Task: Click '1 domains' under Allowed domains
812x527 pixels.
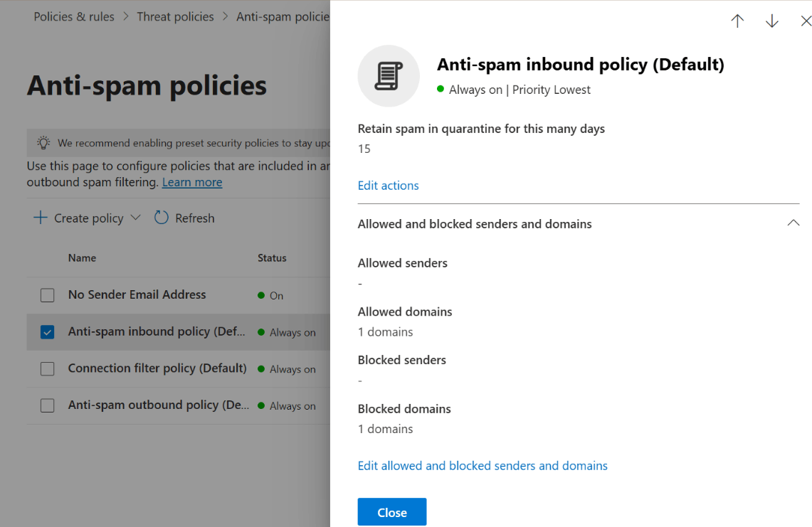Action: [x=385, y=332]
